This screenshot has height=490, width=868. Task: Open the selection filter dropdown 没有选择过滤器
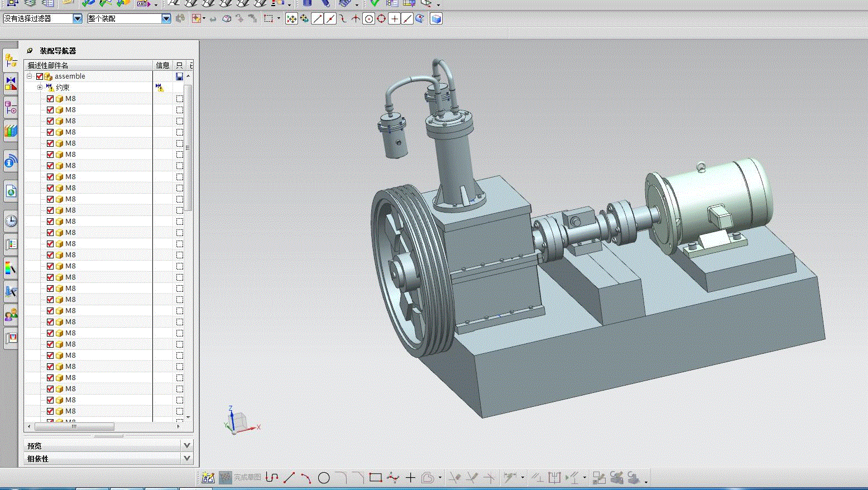78,18
